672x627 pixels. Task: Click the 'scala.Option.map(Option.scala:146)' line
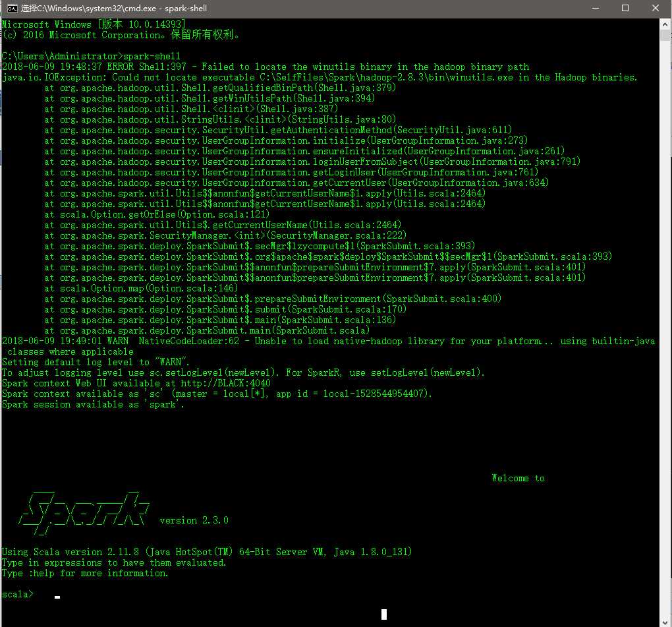[141, 288]
